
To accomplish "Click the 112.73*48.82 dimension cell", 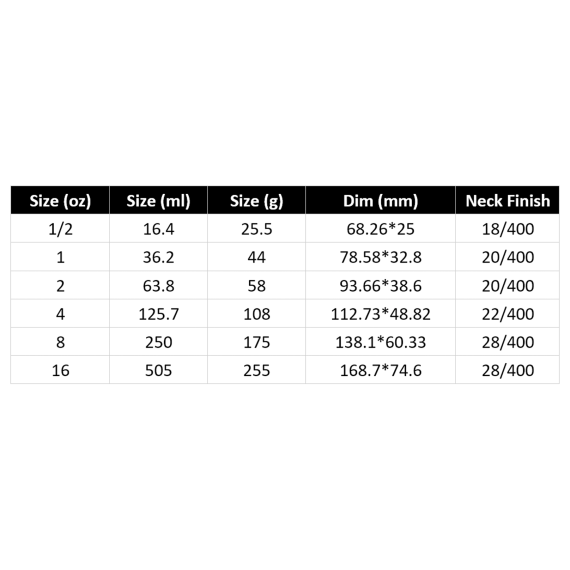I will tap(381, 313).
